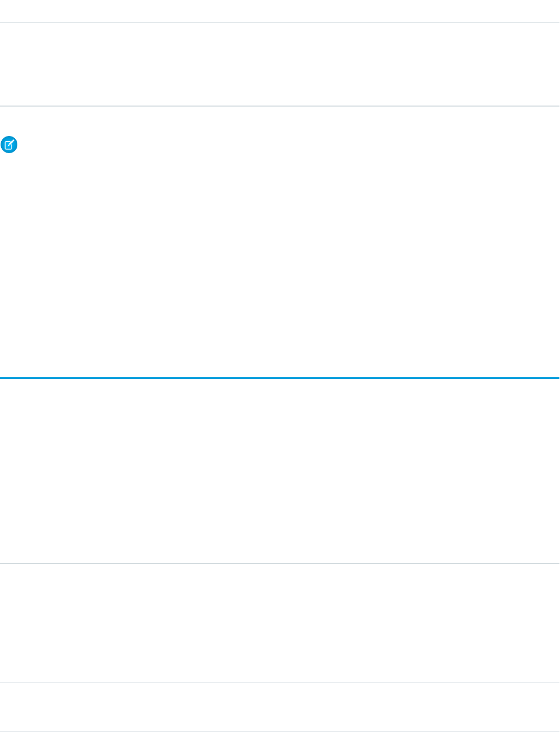560x732 pixels.
Task: Click the blank row between the two lower gray dividers
Action: tap(280, 623)
